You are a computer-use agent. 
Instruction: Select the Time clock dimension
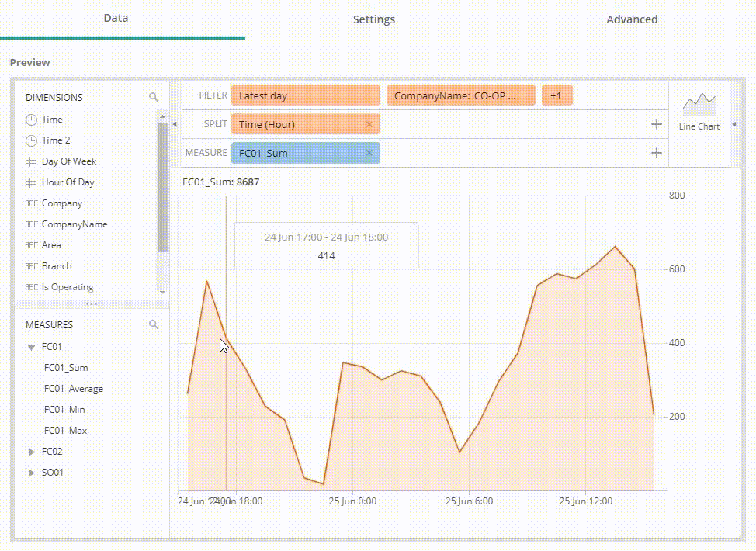coord(52,120)
